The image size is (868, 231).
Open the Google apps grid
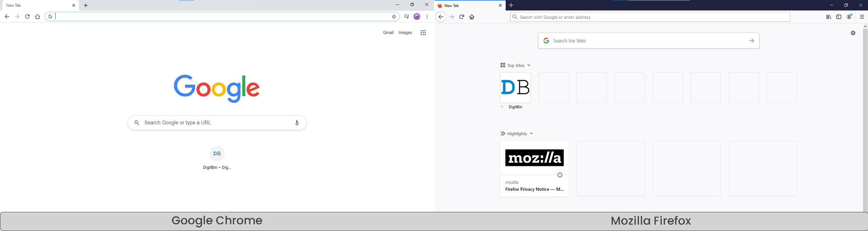[x=424, y=33]
